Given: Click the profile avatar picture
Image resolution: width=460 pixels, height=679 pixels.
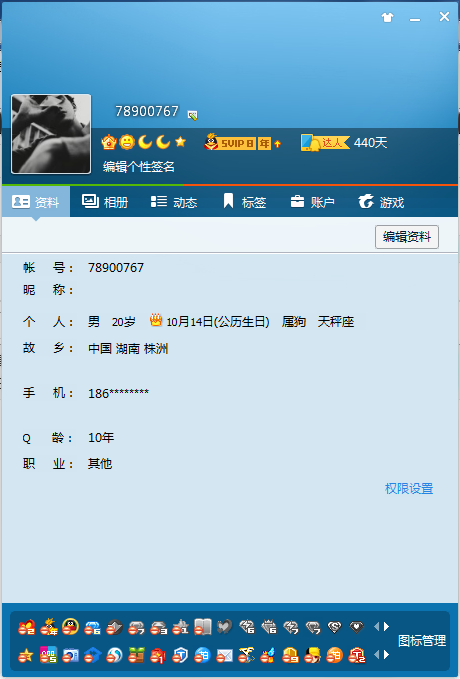Looking at the screenshot, I should [51, 134].
